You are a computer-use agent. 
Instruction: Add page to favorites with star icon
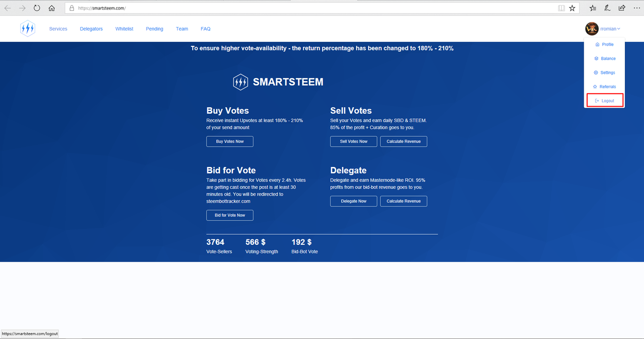pos(572,8)
